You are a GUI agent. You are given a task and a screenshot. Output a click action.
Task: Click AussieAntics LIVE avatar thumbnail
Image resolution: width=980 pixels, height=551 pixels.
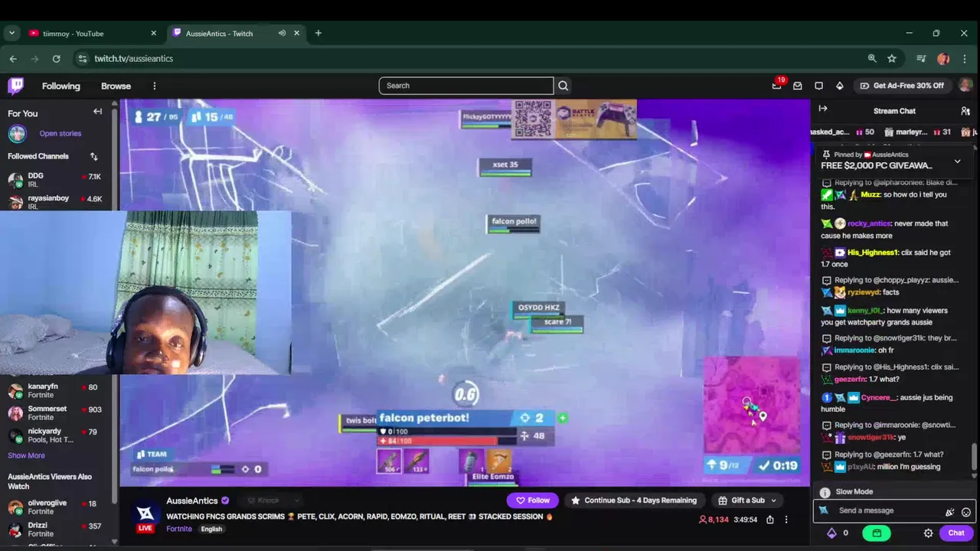145,517
